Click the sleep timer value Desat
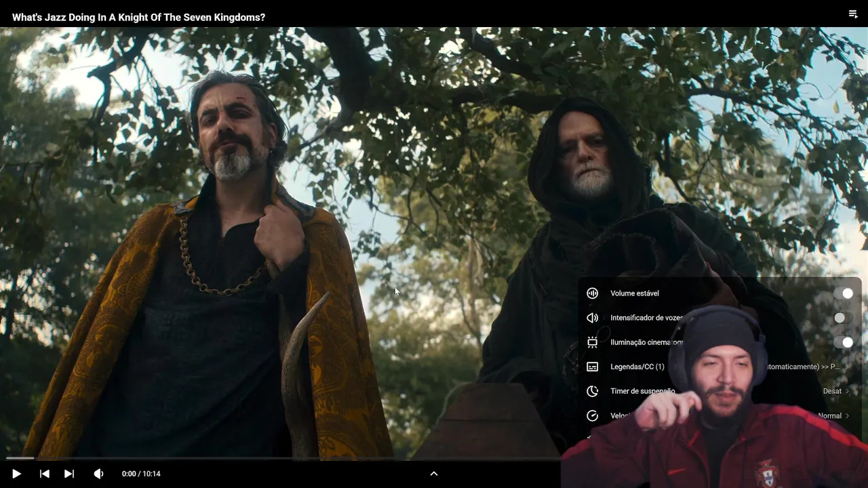The image size is (868, 488). pyautogui.click(x=832, y=391)
